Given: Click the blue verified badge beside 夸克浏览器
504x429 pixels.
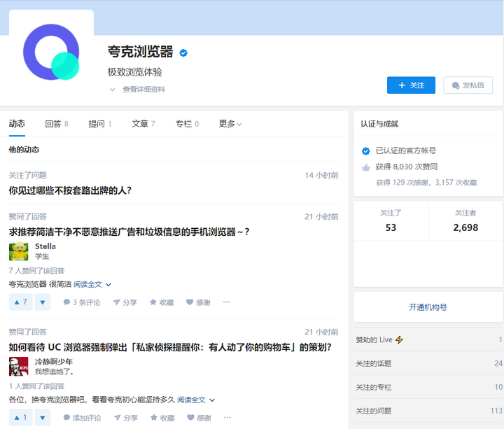Looking at the screenshot, I should 183,52.
